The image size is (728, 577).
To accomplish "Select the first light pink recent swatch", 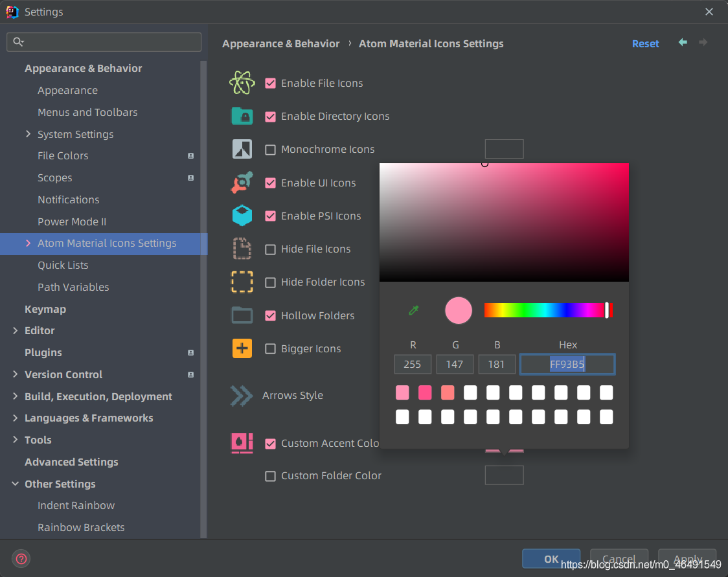I will [402, 392].
